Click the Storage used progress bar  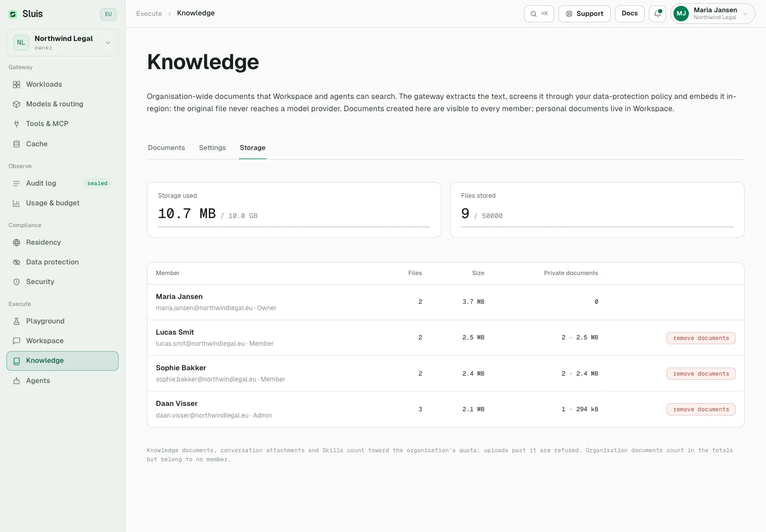294,227
